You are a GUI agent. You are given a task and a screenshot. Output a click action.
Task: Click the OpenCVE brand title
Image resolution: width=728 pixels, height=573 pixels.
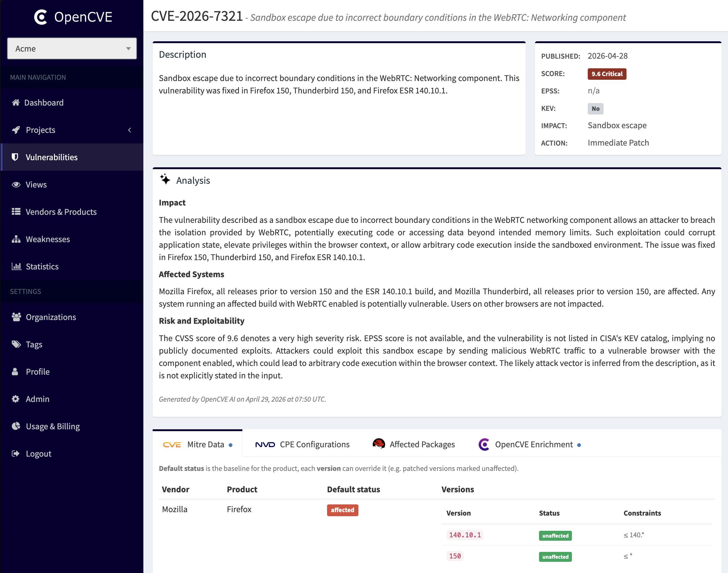click(x=83, y=17)
